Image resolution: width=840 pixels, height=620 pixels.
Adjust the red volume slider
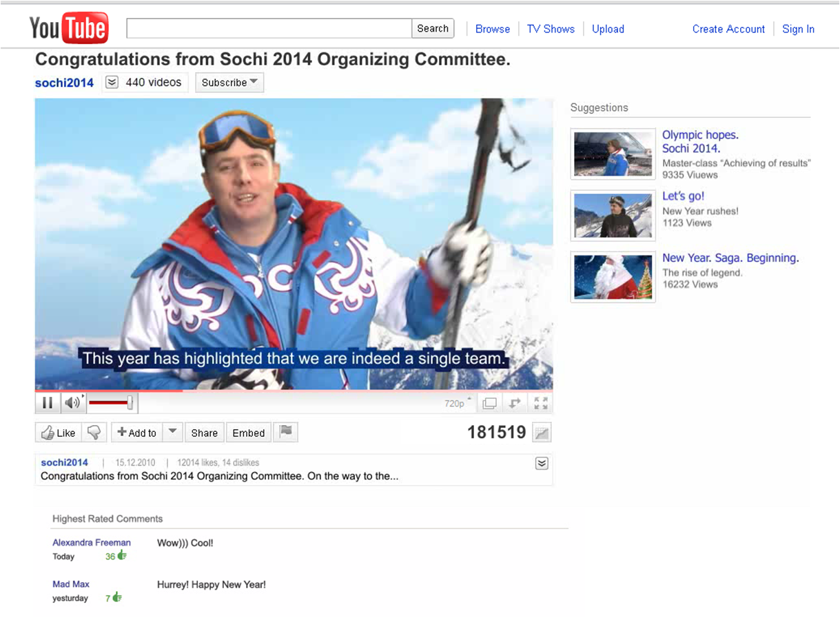pyautogui.click(x=111, y=403)
